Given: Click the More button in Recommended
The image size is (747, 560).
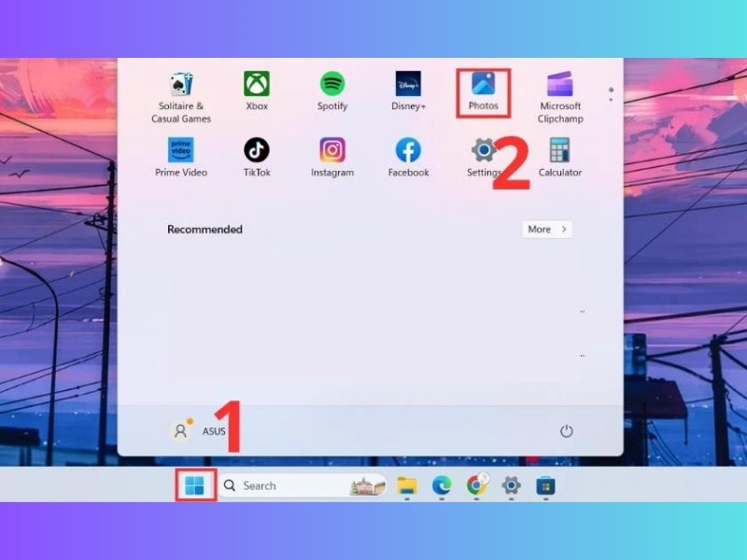Looking at the screenshot, I should 547,230.
